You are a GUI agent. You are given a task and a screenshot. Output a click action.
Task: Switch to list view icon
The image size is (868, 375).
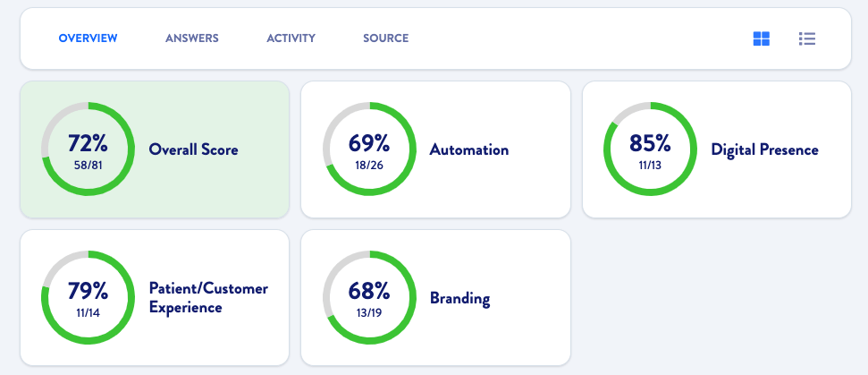tap(807, 38)
